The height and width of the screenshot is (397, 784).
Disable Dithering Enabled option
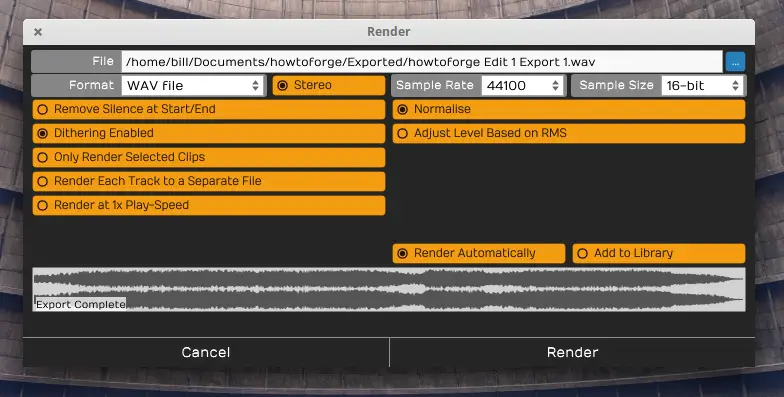[x=208, y=134]
